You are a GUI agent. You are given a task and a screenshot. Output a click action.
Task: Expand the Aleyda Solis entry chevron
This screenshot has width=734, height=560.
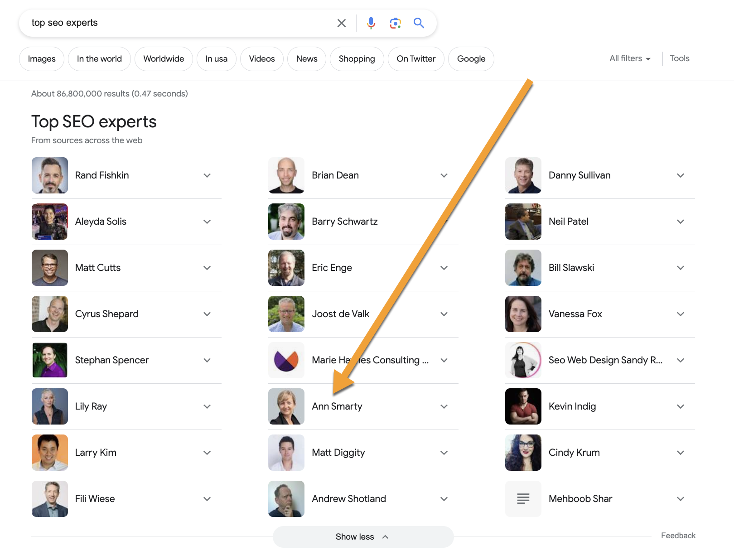[207, 222]
